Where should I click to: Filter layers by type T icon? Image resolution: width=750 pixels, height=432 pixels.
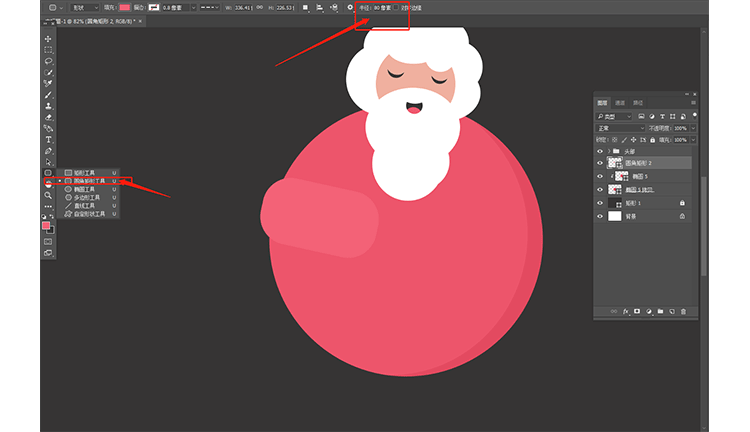click(x=662, y=116)
